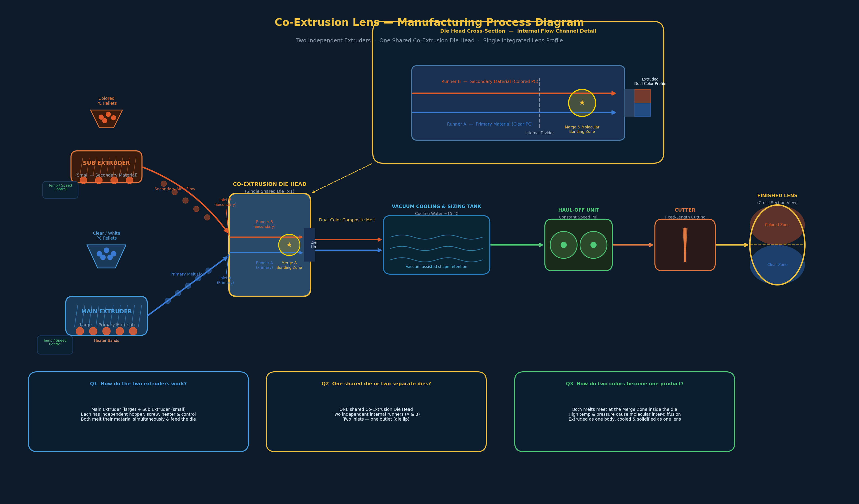
Task: Click Vacuum-assisted shape retention text
Action: 436,266
